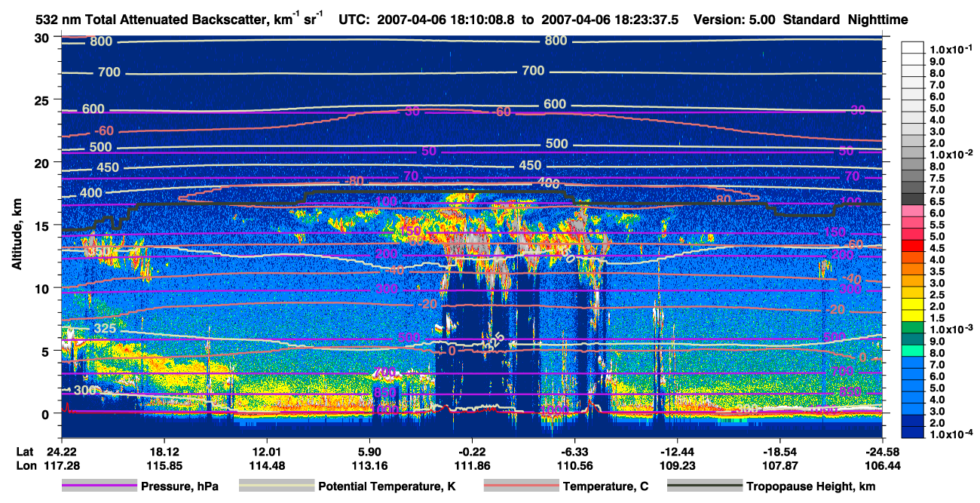Screen dimensions: 980x503
Task: Click the UTC start time 2007-04-06 18:10:08.8
Action: click(x=447, y=20)
